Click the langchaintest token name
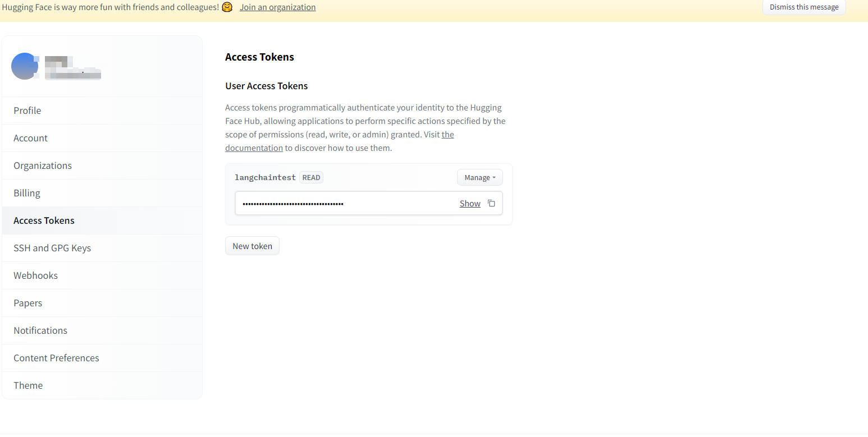Image resolution: width=868 pixels, height=437 pixels. click(265, 177)
